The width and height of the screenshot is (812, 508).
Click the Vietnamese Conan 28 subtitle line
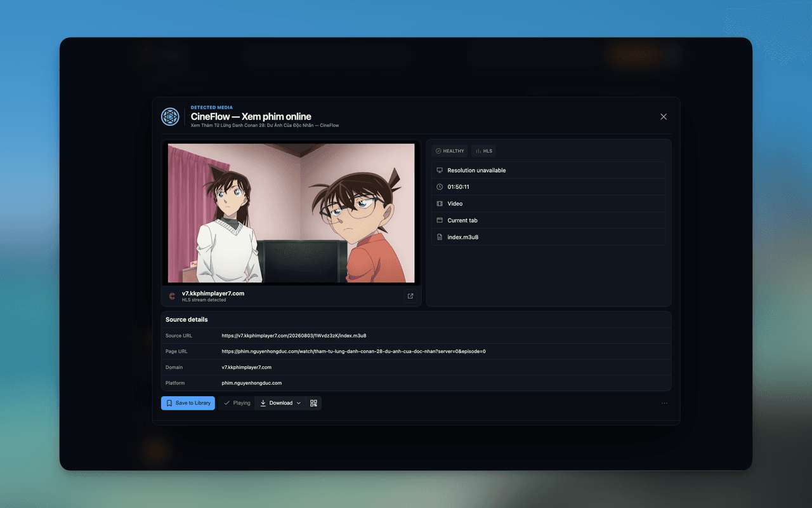(x=265, y=125)
